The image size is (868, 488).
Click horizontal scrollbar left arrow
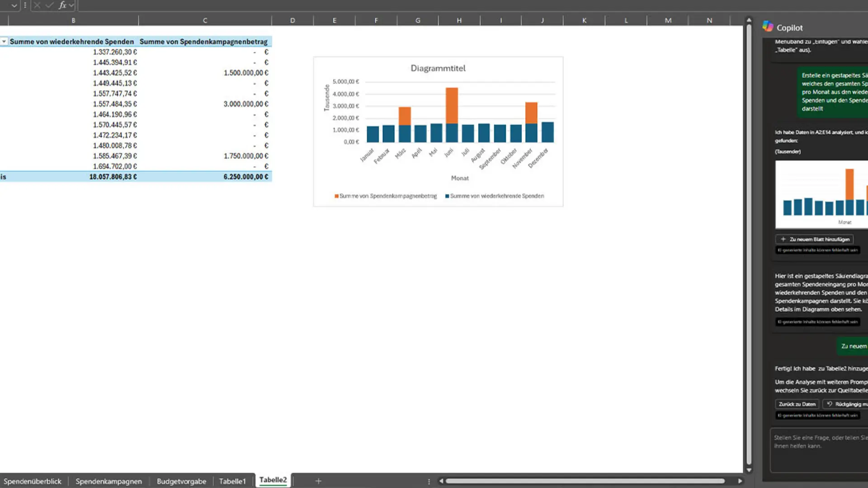441,481
